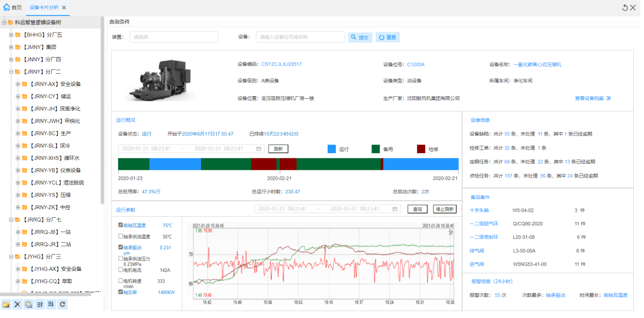Click the home icon on 首页 tab

[7, 8]
